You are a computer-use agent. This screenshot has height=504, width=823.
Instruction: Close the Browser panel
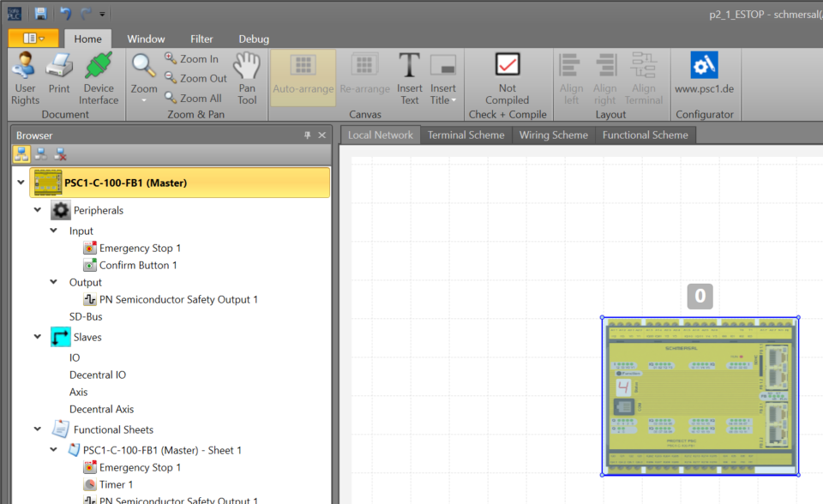pos(322,135)
